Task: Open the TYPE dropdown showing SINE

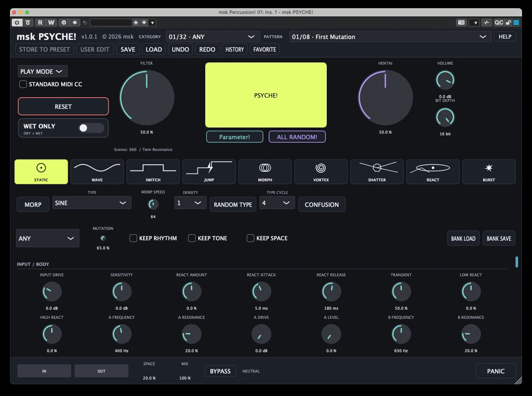Action: click(92, 203)
